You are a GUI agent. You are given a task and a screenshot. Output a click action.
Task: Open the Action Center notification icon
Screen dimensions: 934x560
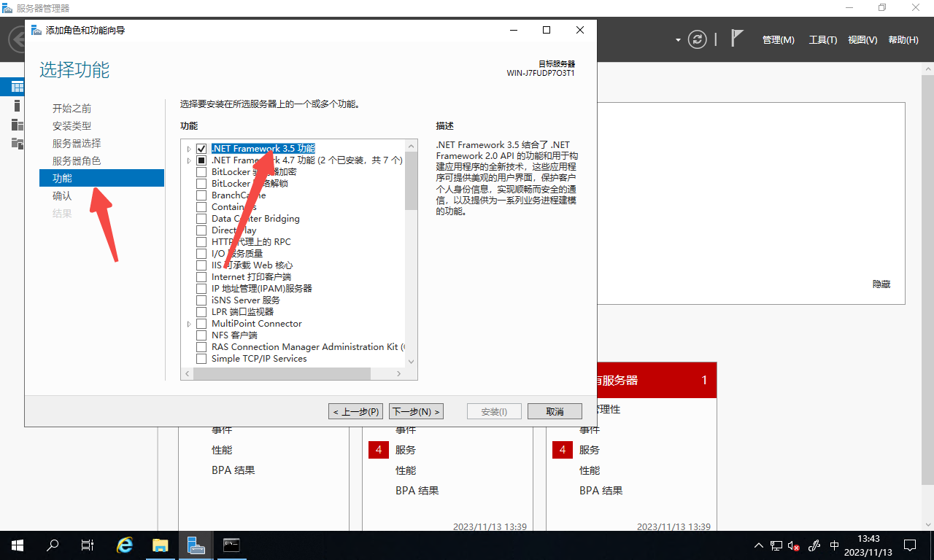pos(910,545)
